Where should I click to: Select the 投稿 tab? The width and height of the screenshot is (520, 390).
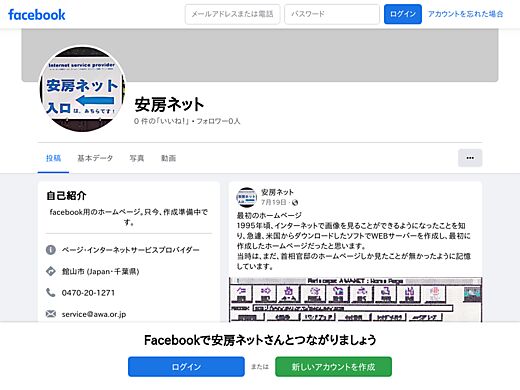[53, 158]
